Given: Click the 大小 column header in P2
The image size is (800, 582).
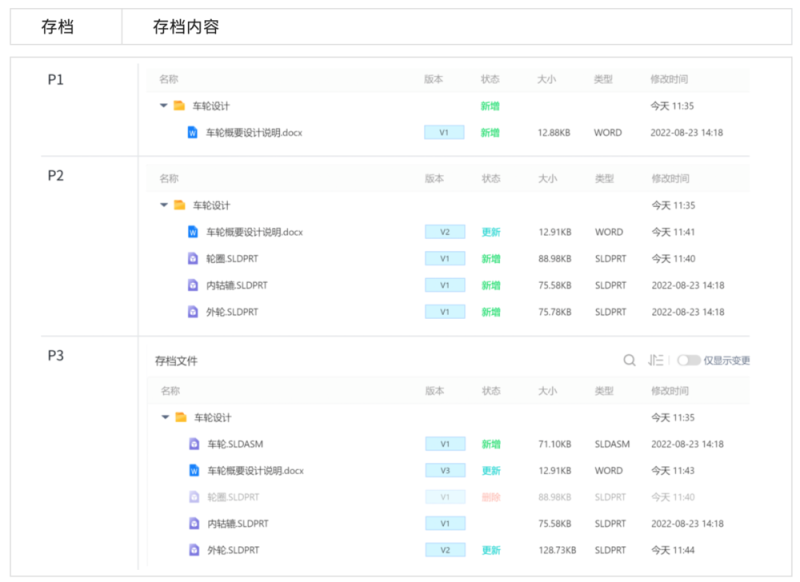Looking at the screenshot, I should [x=548, y=179].
